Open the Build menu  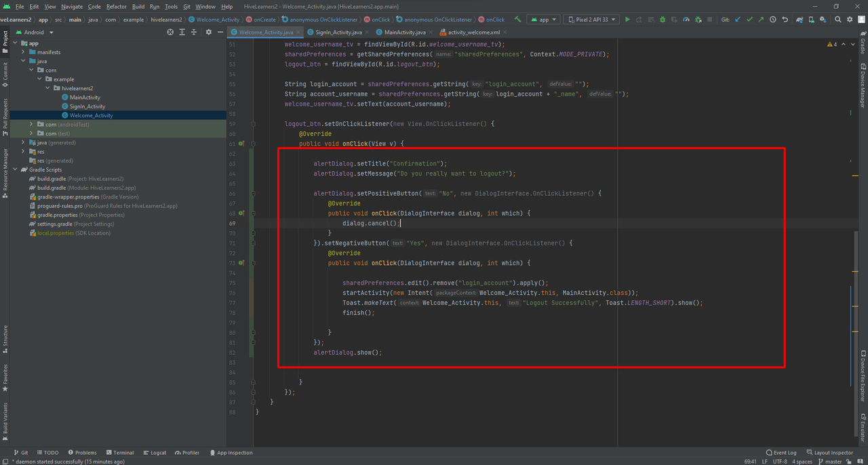138,7
